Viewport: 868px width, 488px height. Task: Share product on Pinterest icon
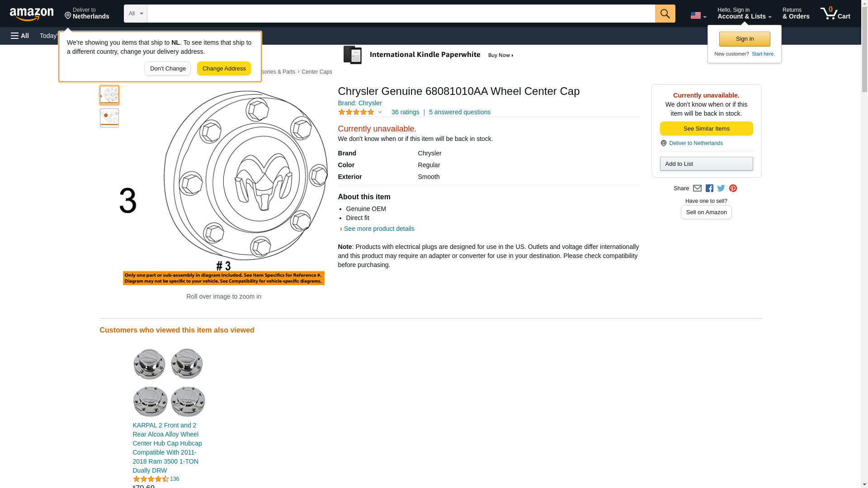pos(733,188)
